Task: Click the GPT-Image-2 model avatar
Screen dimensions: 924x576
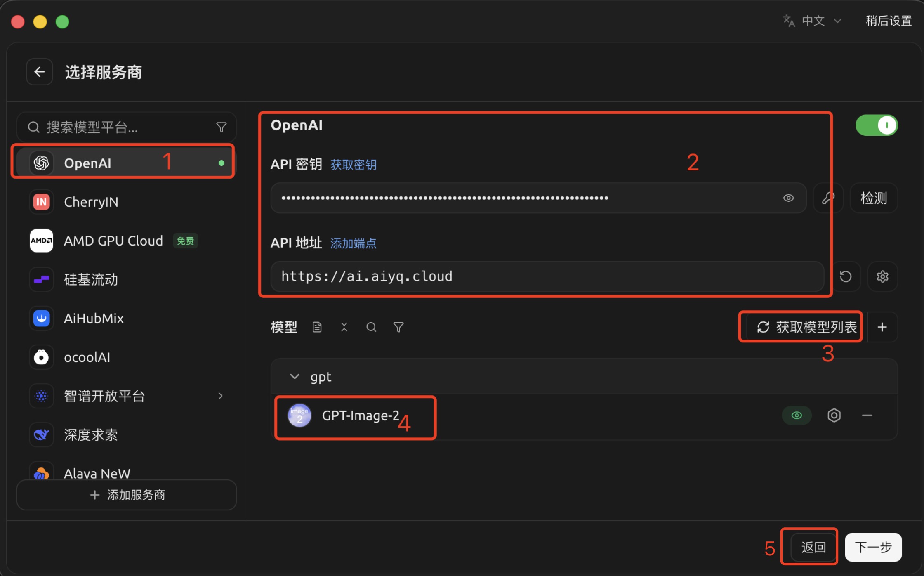Action: (x=299, y=415)
